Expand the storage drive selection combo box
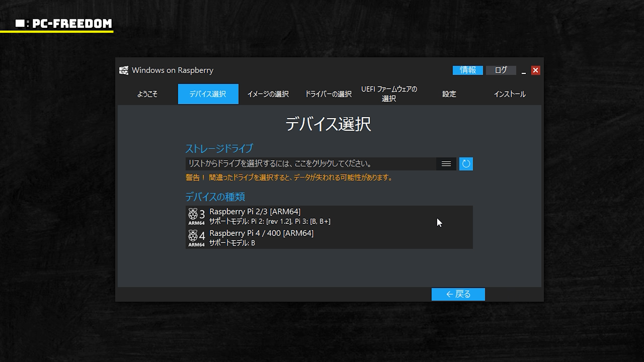 pyautogui.click(x=310, y=164)
